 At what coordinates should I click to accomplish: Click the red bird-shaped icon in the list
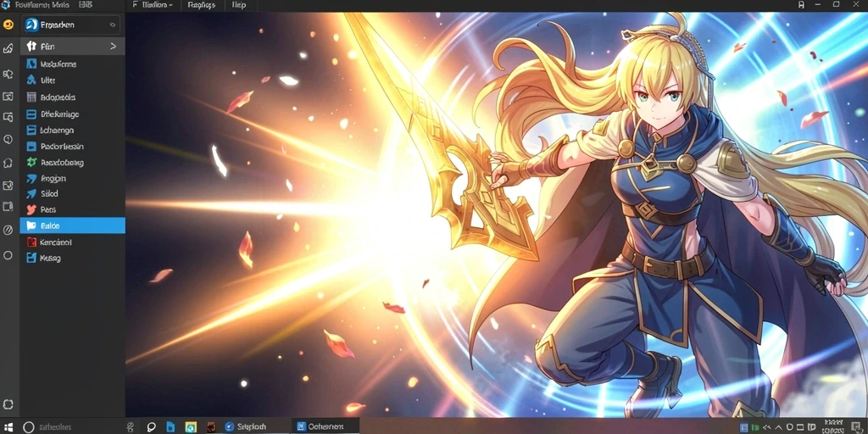point(31,210)
